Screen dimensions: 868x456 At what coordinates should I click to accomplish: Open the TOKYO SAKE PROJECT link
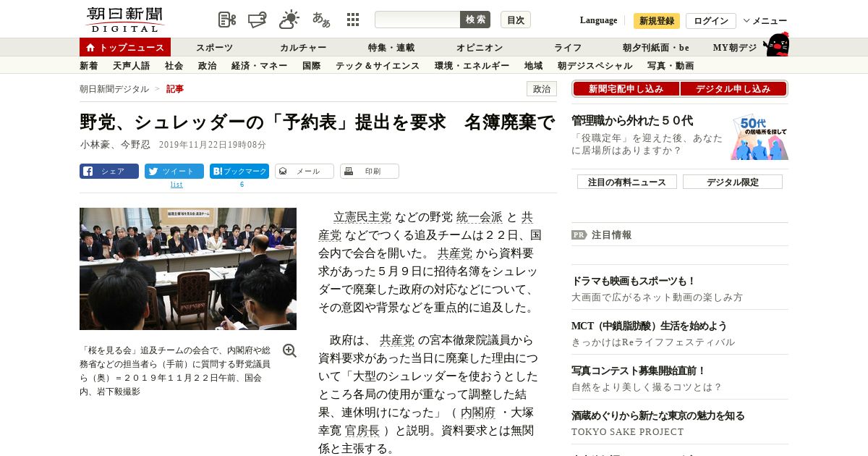pos(627,432)
